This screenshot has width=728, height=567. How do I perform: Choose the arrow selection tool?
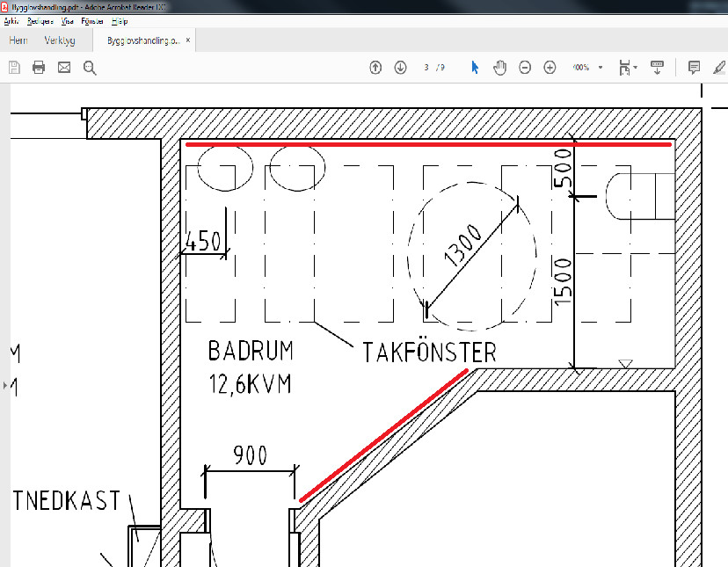[x=475, y=68]
